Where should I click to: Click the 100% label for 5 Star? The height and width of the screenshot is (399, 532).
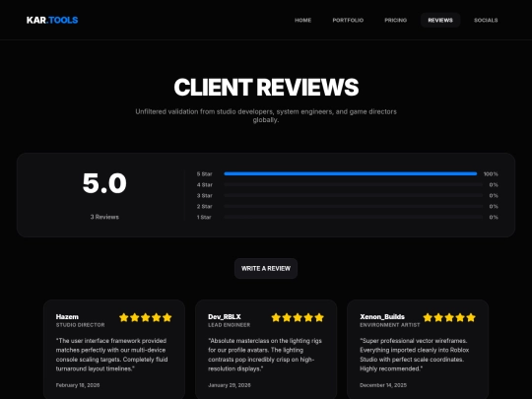(x=491, y=173)
